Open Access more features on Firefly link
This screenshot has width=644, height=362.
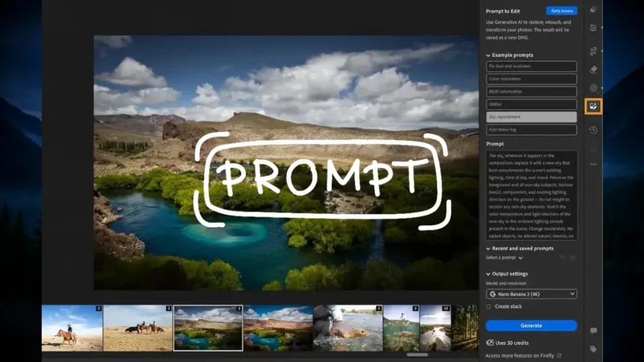coord(520,355)
